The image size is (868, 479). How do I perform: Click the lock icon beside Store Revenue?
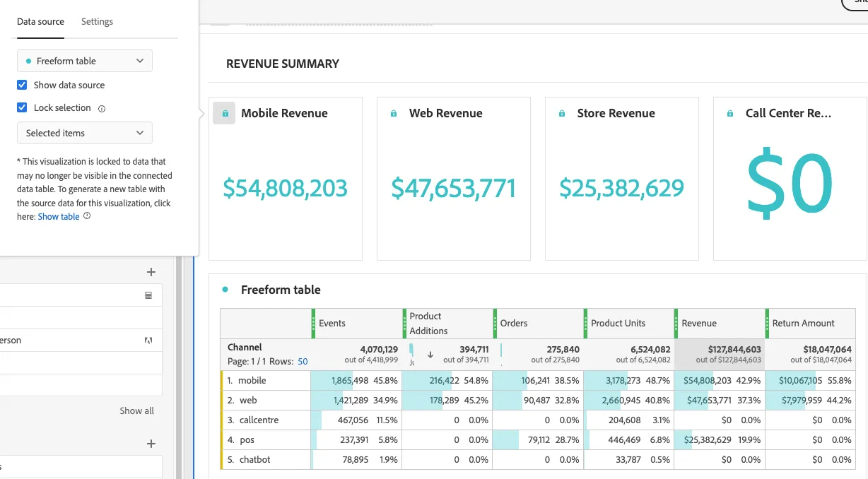pyautogui.click(x=562, y=113)
